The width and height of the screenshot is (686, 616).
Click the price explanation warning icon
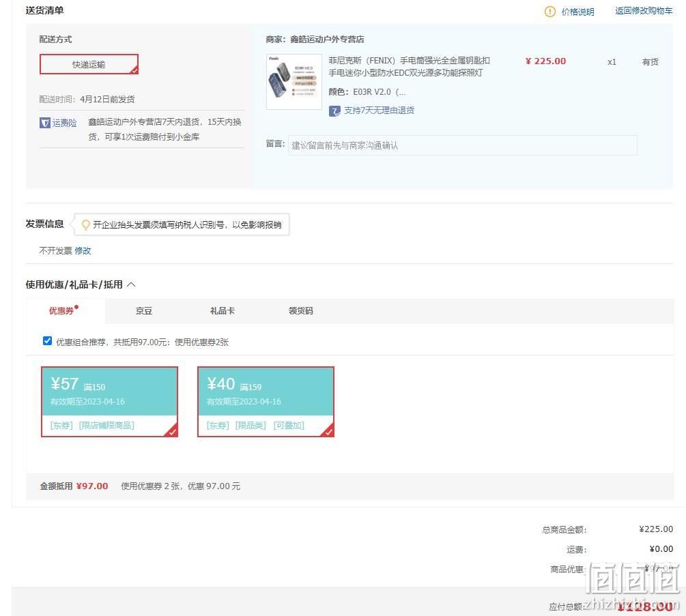pyautogui.click(x=550, y=12)
